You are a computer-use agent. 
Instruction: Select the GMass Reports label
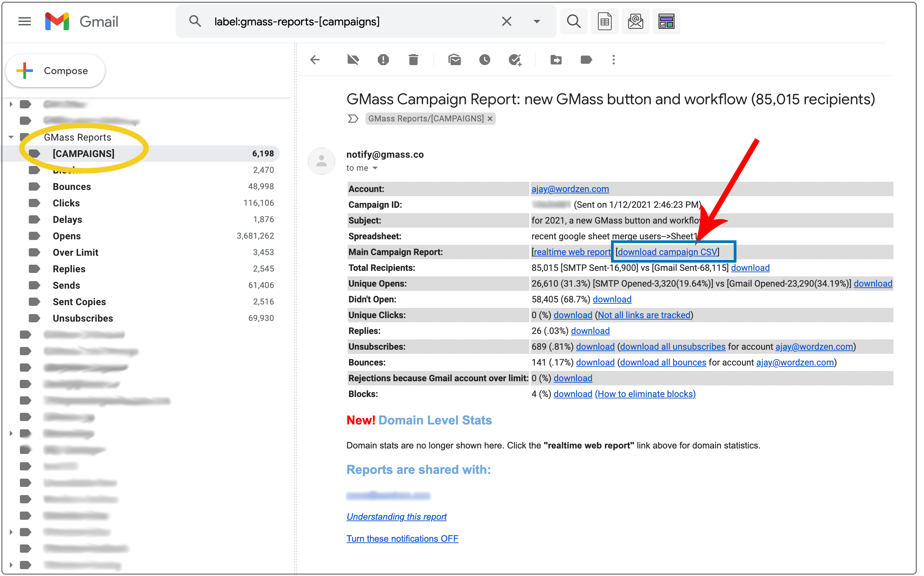pos(78,137)
